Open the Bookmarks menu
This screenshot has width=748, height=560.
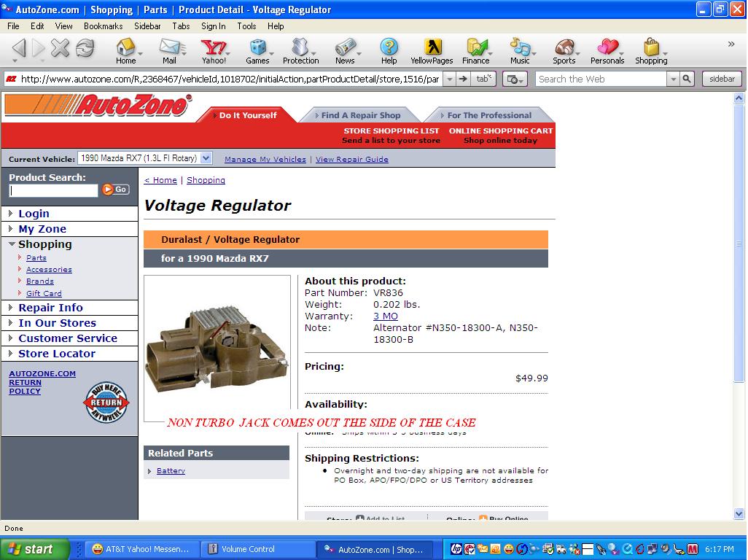coord(103,26)
